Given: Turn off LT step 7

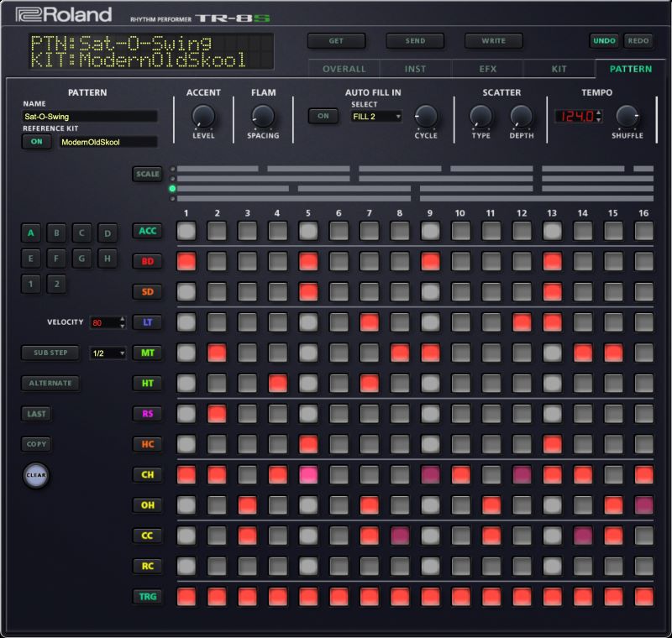Looking at the screenshot, I should (370, 322).
